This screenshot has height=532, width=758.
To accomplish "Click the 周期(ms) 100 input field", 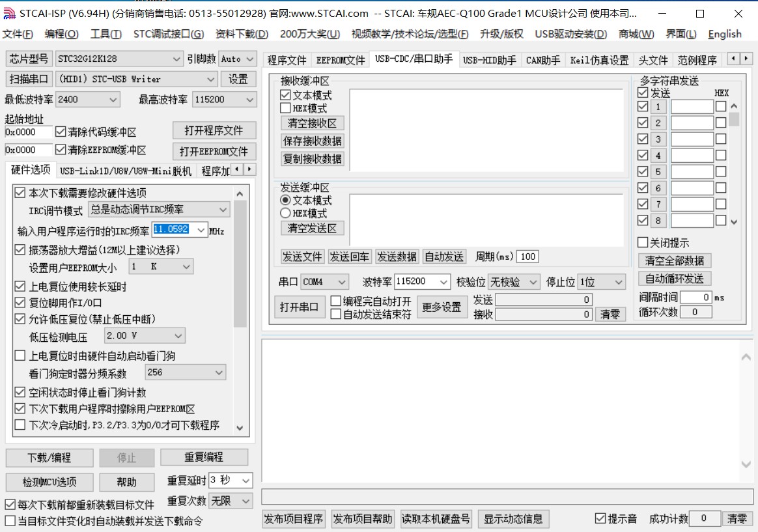I will point(527,257).
